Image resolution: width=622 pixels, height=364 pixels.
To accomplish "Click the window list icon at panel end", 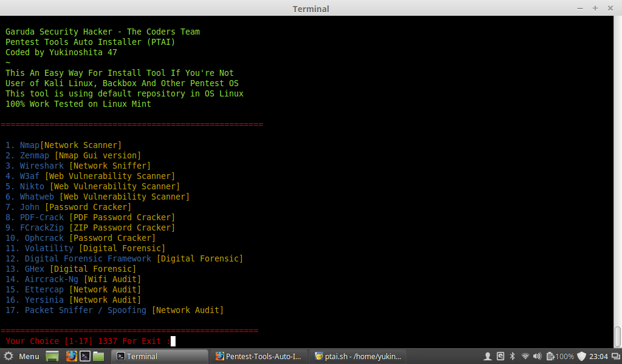I will click(x=616, y=357).
